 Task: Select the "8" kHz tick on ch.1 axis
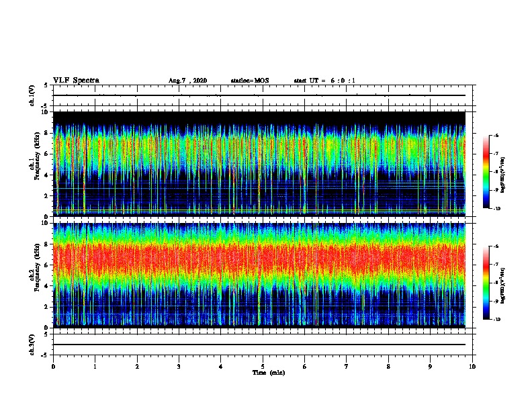coord(47,133)
